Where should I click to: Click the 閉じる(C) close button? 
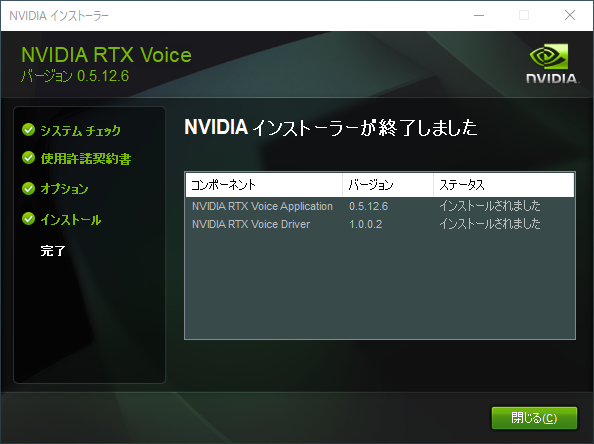pyautogui.click(x=534, y=418)
